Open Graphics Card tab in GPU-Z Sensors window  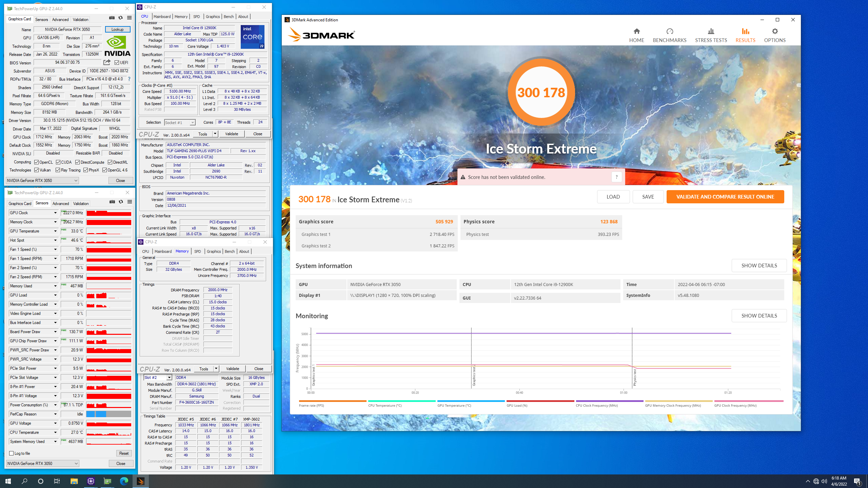[20, 204]
